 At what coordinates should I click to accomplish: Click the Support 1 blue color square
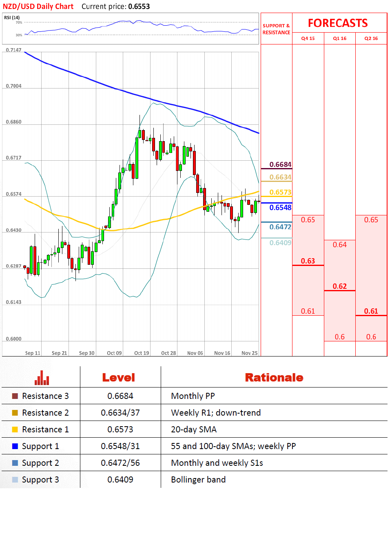coord(15,446)
